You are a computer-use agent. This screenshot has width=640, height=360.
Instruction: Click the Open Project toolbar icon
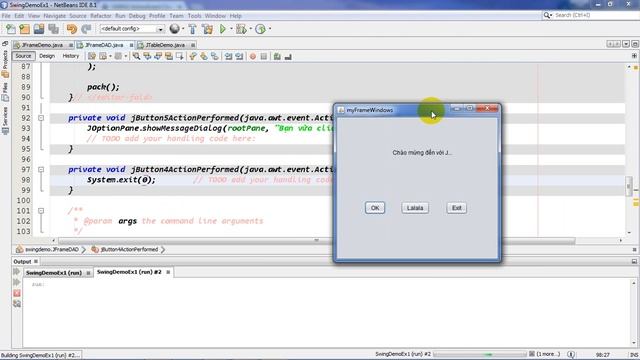pyautogui.click(x=39, y=29)
